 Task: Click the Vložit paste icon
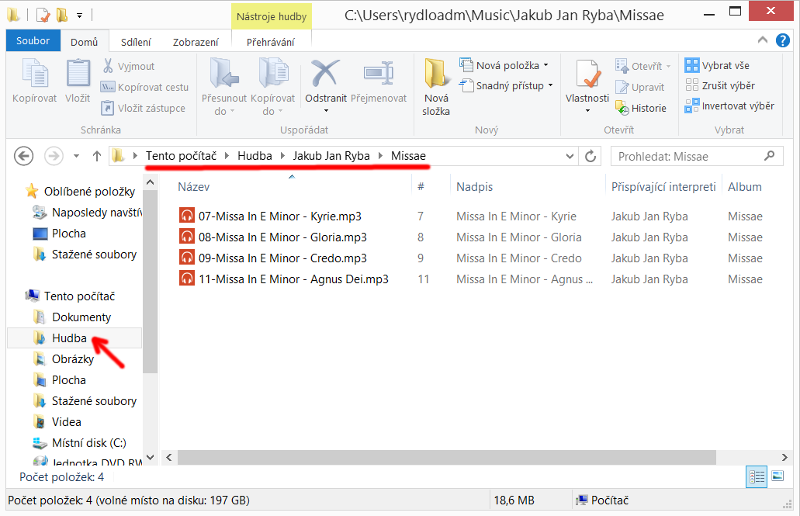pos(77,76)
